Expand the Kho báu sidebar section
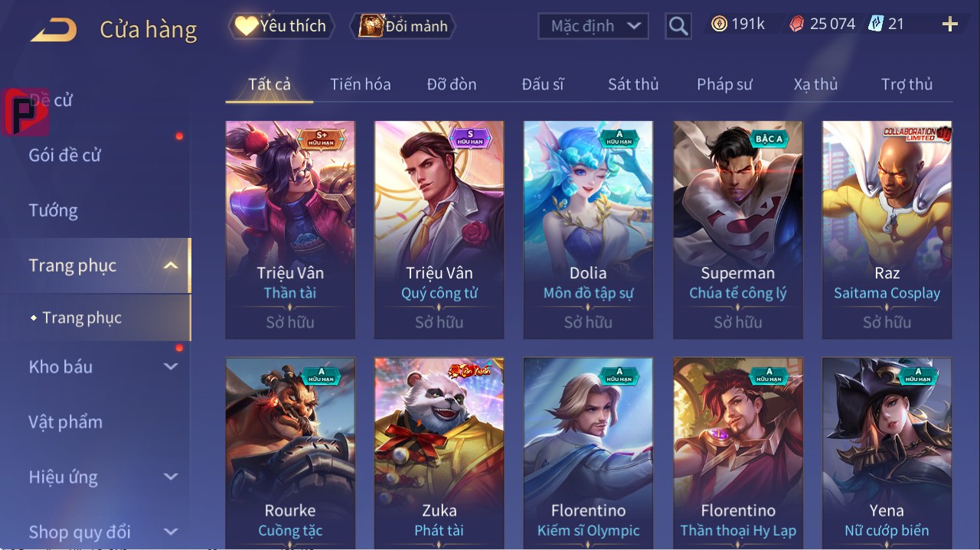The image size is (980, 550). [x=171, y=366]
